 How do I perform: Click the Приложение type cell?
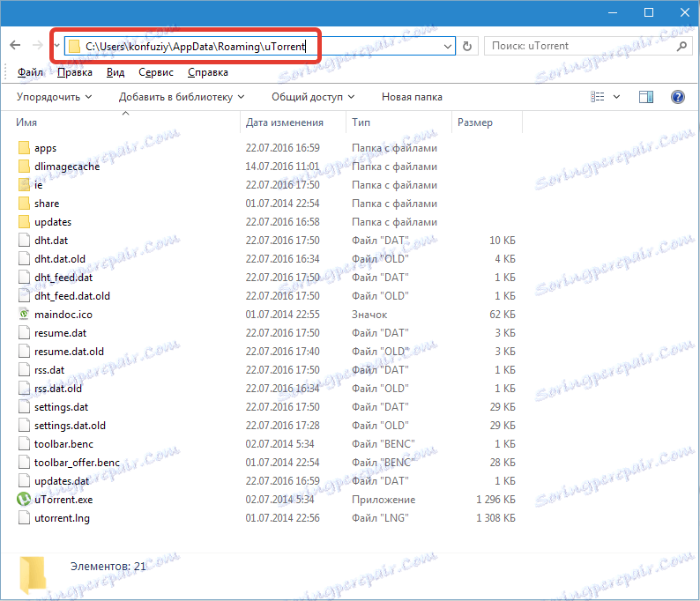(x=384, y=500)
